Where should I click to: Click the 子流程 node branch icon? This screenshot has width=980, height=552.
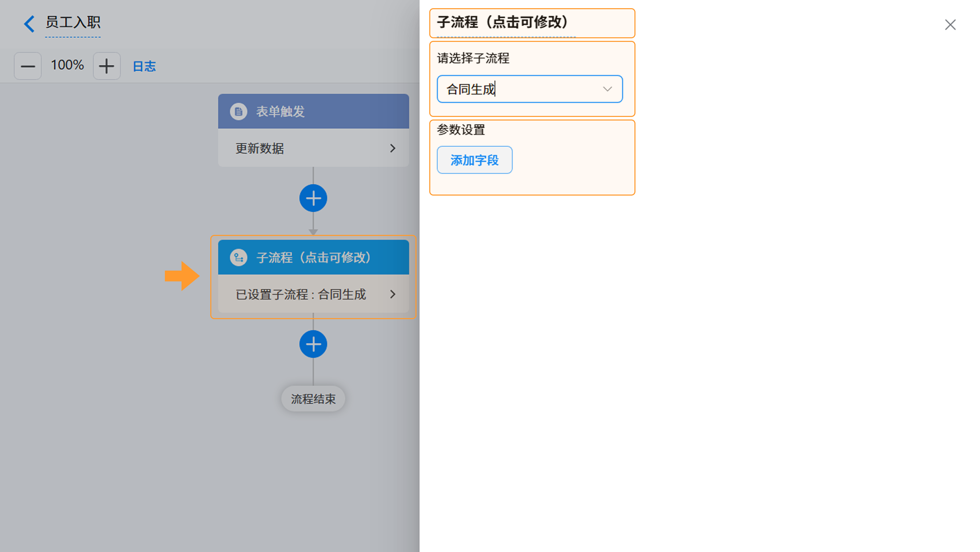pyautogui.click(x=239, y=258)
